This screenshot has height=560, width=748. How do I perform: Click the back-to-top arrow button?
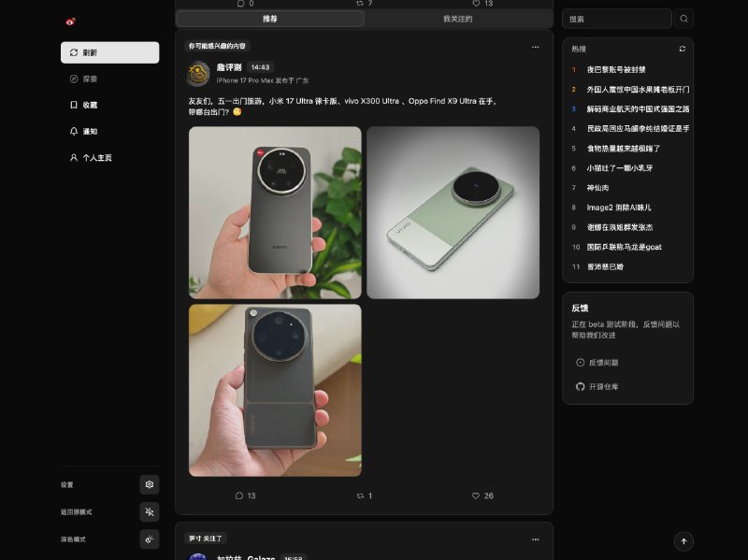pos(683,541)
